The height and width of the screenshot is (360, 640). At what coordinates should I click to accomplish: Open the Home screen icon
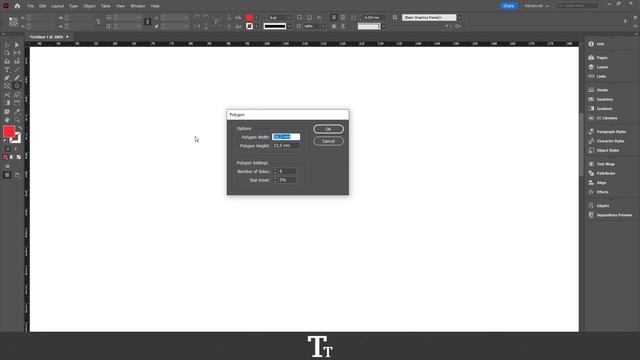pyautogui.click(x=17, y=6)
